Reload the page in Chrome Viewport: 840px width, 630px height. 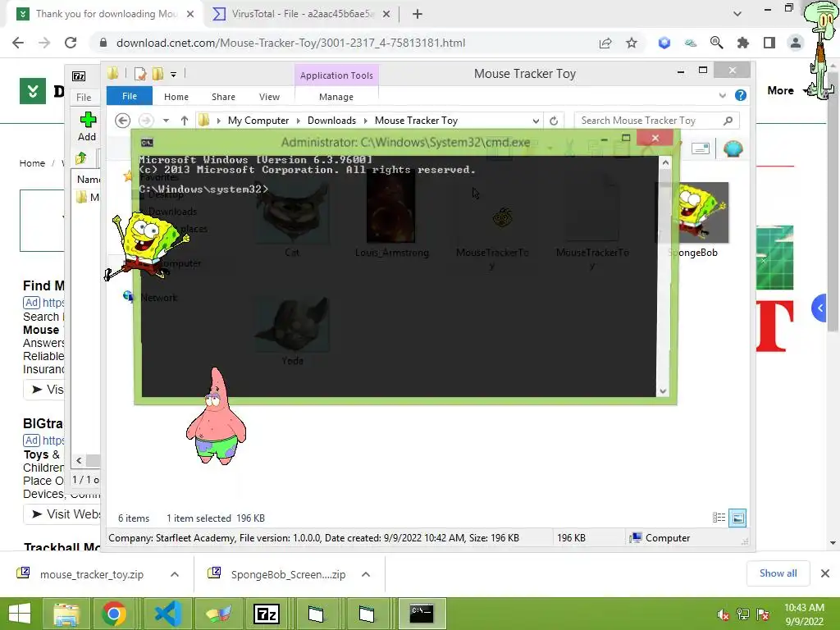(71, 43)
